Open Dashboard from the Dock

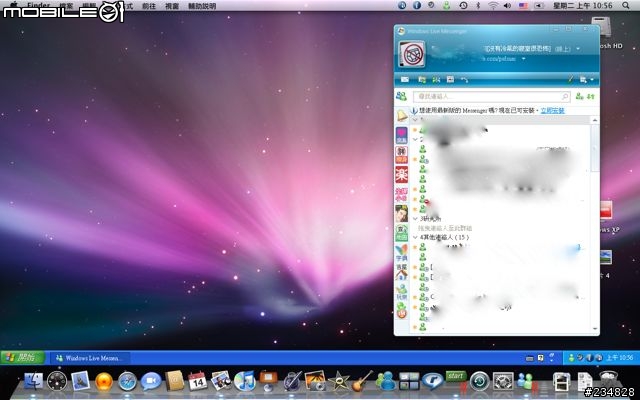click(57, 382)
